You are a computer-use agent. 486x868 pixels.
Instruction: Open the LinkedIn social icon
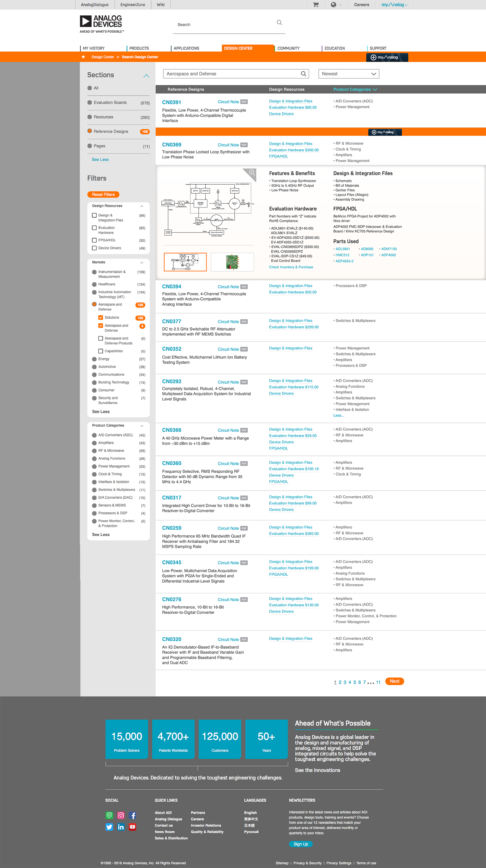[121, 827]
